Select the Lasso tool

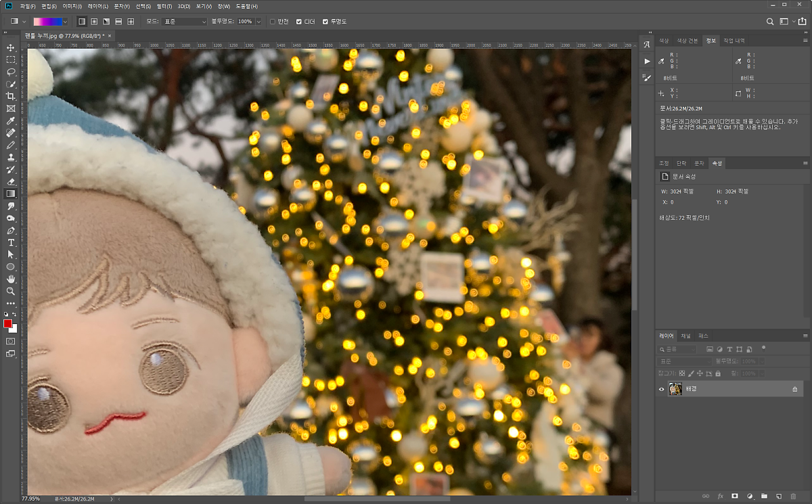tap(11, 72)
